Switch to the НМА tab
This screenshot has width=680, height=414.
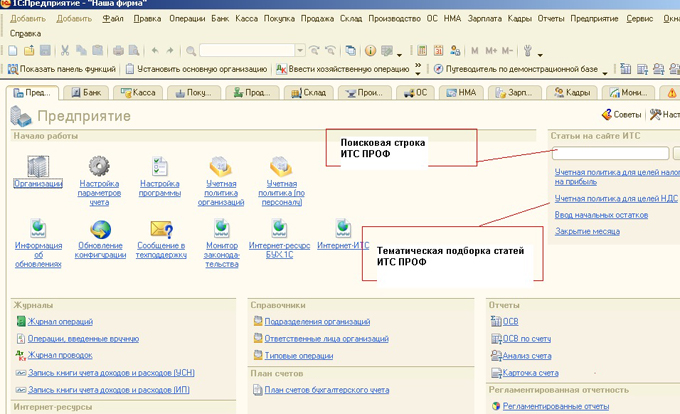[461, 92]
